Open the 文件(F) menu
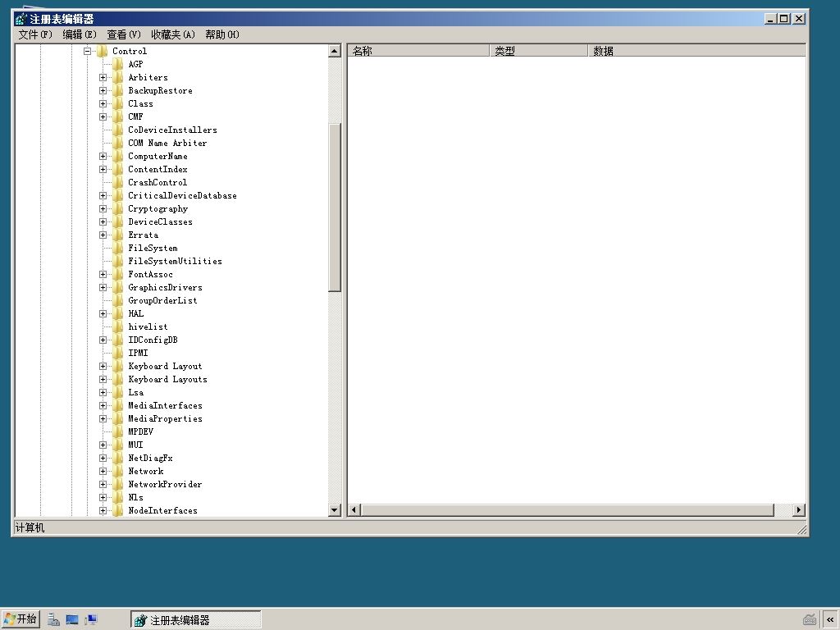The width and height of the screenshot is (840, 630). point(35,34)
